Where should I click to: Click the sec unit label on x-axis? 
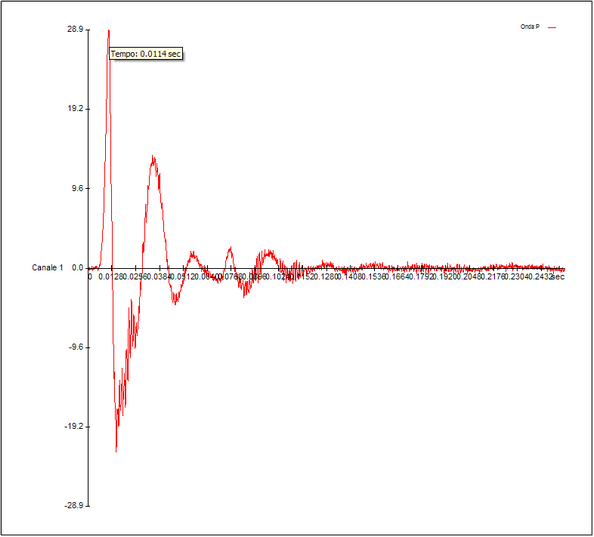click(x=558, y=277)
